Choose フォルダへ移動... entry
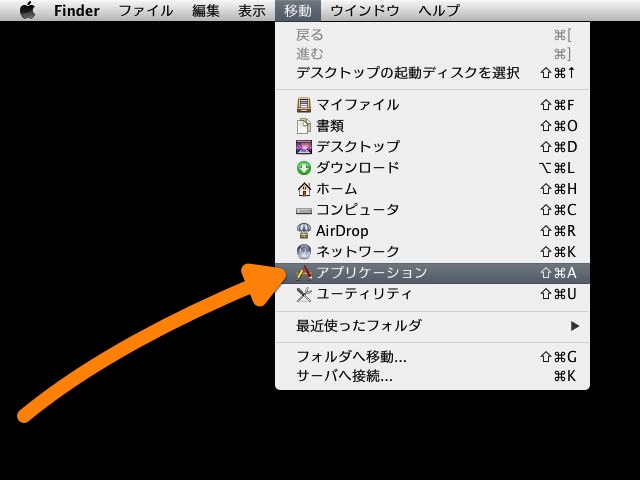640x480 pixels. (x=433, y=357)
